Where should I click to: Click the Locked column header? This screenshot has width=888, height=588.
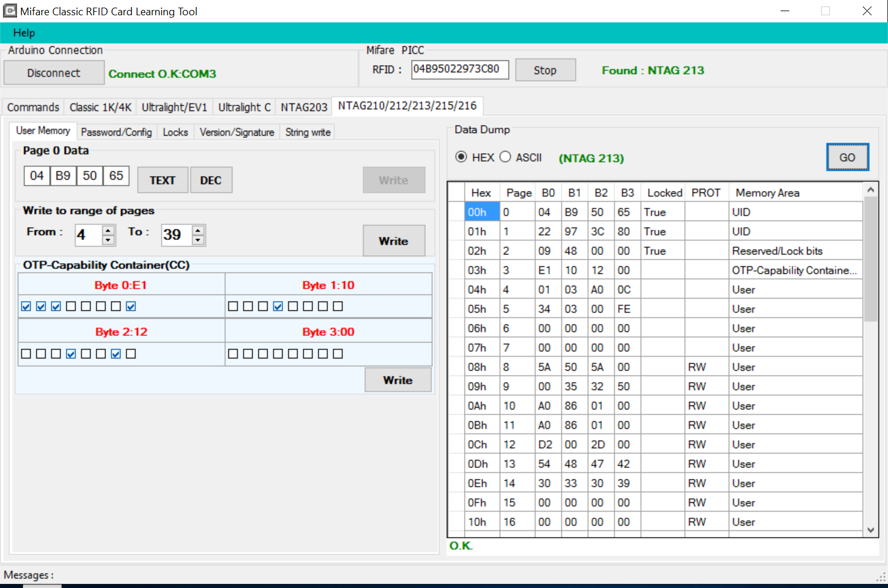coord(664,193)
